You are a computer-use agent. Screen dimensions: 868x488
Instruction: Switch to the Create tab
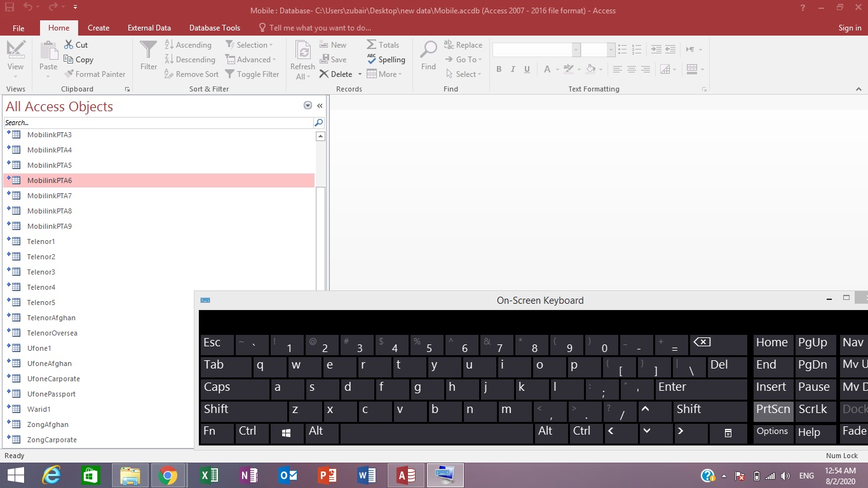tap(98, 28)
